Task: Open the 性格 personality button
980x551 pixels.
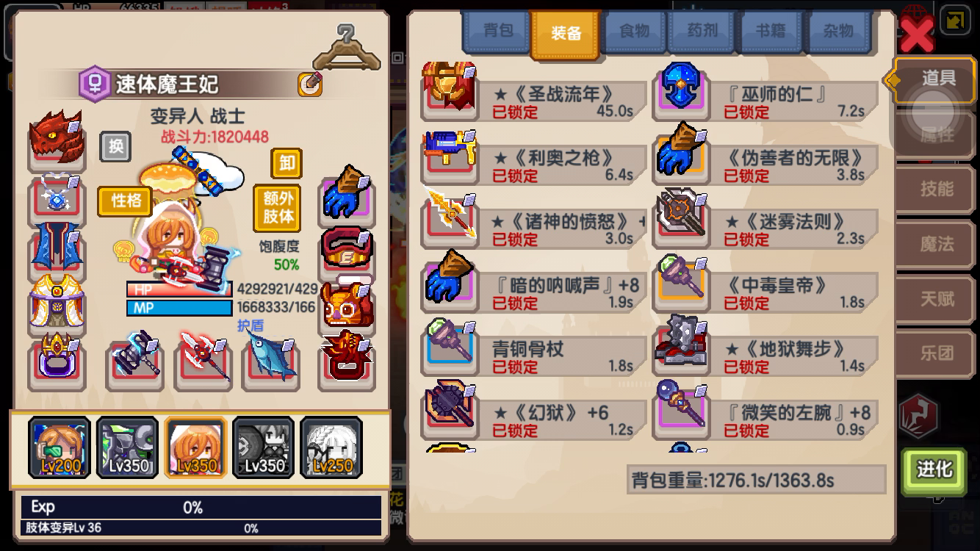Action: [125, 201]
